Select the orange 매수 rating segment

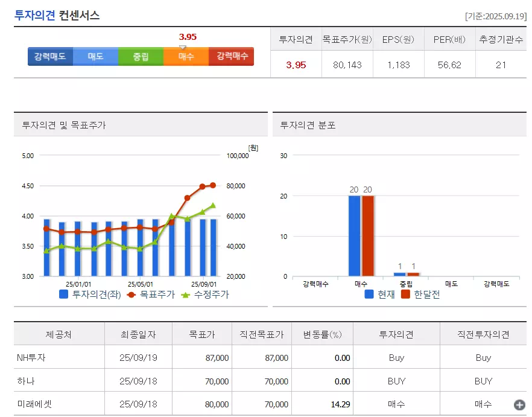(x=186, y=56)
